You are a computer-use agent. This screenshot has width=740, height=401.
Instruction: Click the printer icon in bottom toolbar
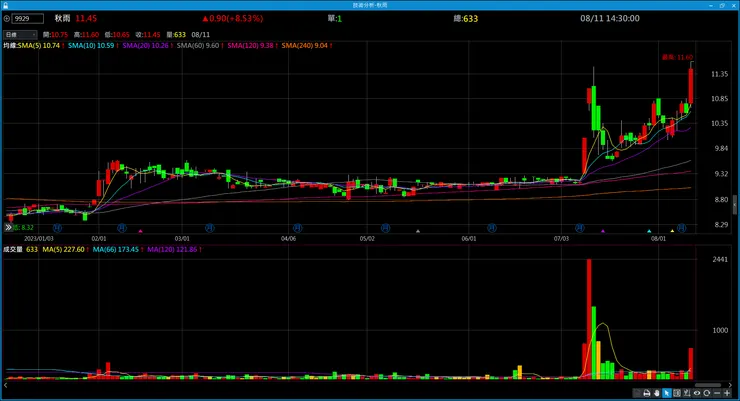point(647,393)
